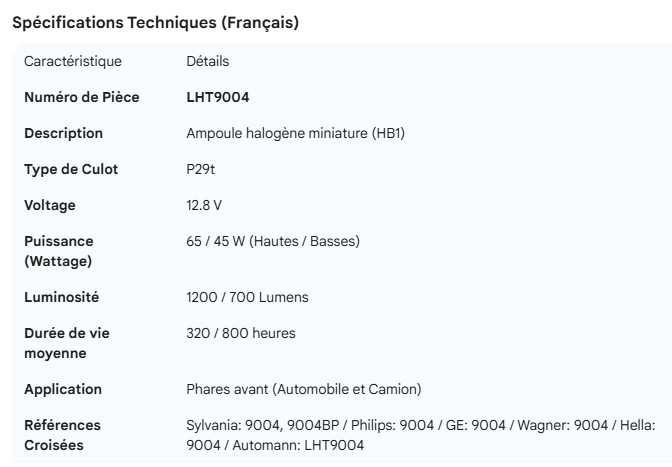
Task: Click the Détails column header
Action: pyautogui.click(x=208, y=61)
